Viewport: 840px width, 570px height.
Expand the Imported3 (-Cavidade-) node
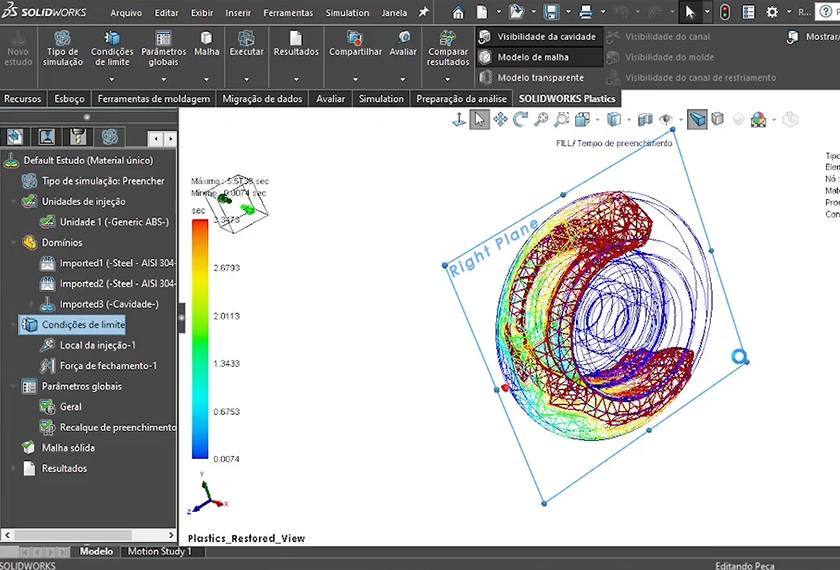[32, 304]
